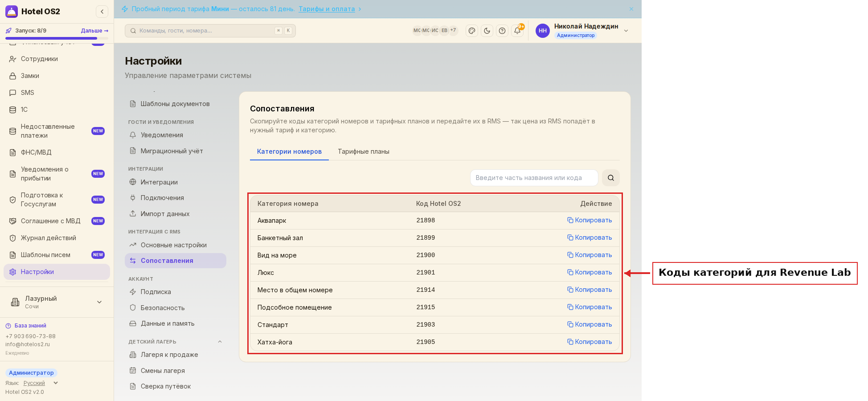Screen dimensions: 868x401
Task: Open Основные настройки under RMS integration
Action: tap(176, 245)
